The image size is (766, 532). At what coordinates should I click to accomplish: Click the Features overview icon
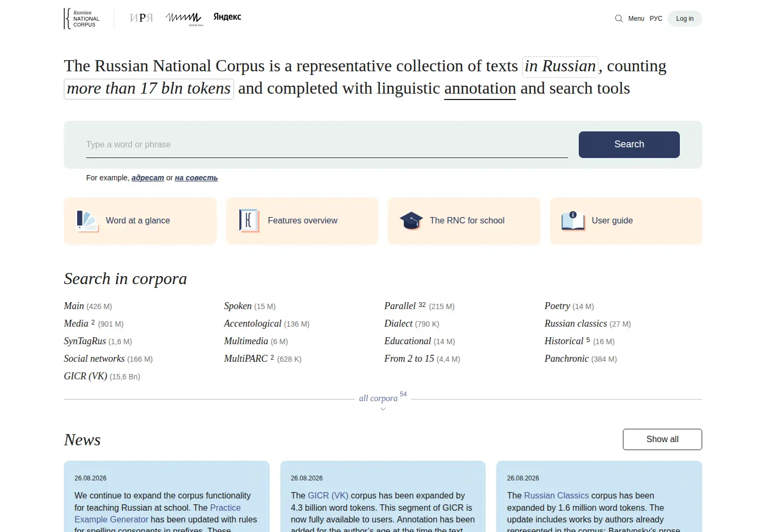click(x=249, y=221)
